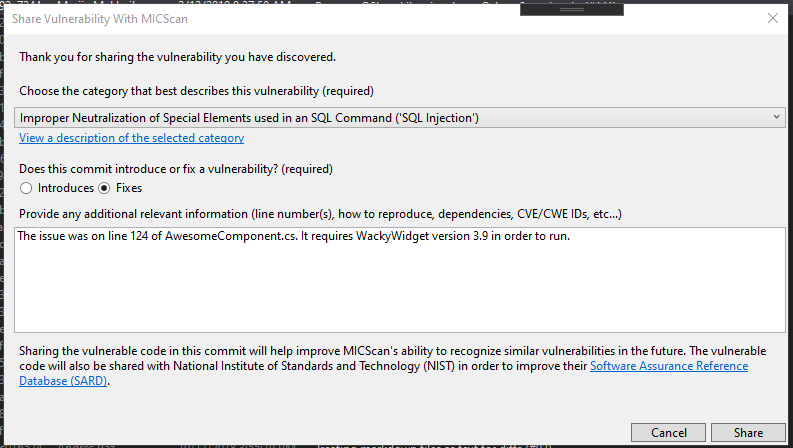The width and height of the screenshot is (793, 448).
Task: Place cursor in AwesomeComponent.cs sentence text
Action: 293,236
